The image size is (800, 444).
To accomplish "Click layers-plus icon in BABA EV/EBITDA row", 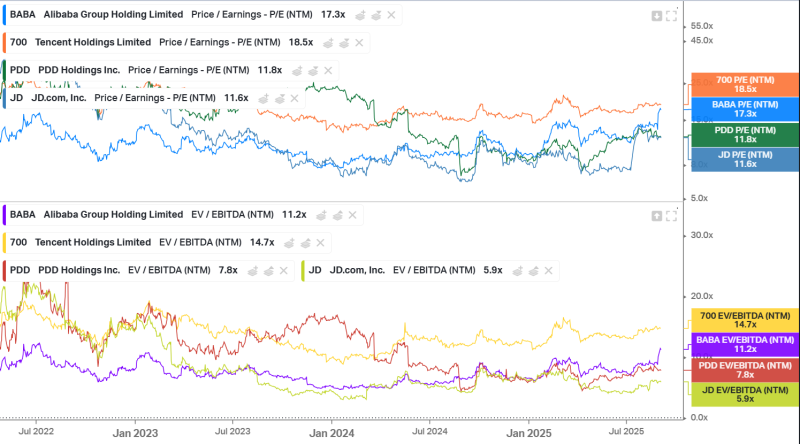I will (321, 215).
